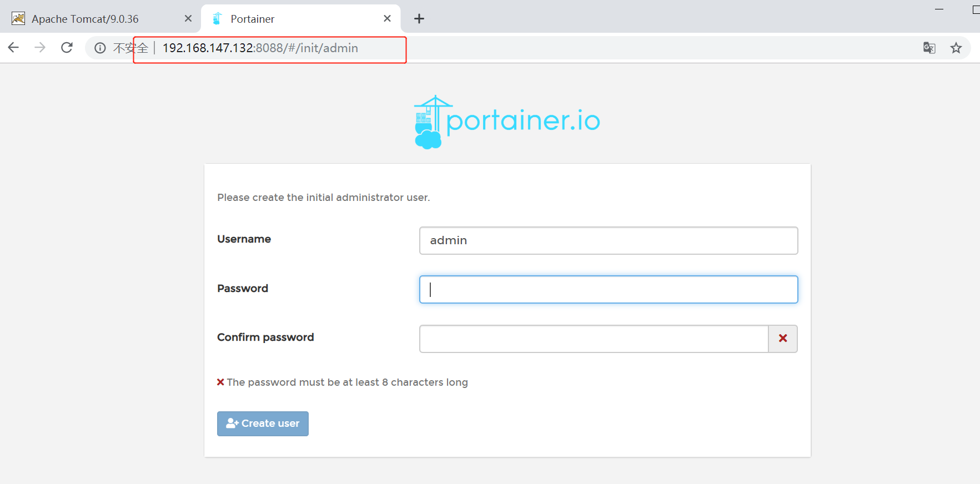Screen dimensions: 980x484
Task: Click the 'Confirm password' label
Action: point(265,337)
